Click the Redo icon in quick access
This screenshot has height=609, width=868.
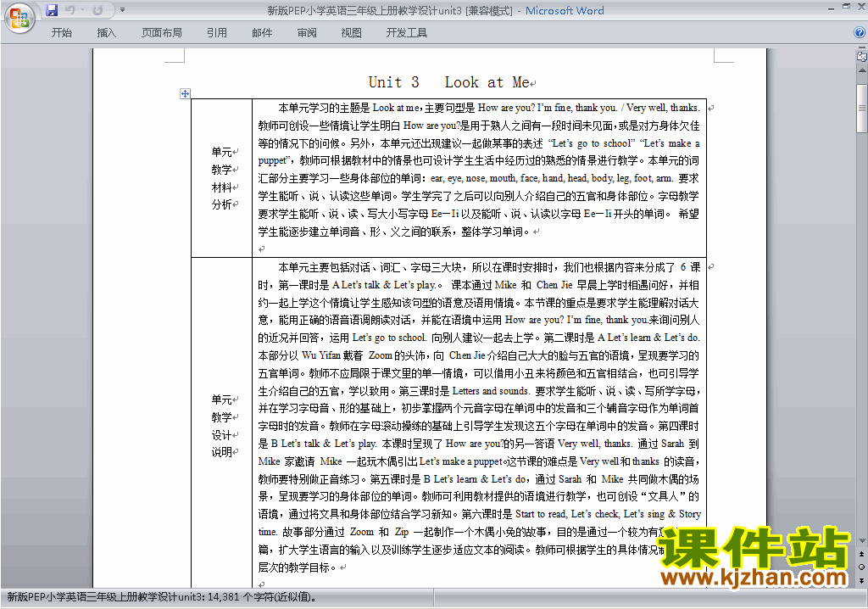pos(98,10)
